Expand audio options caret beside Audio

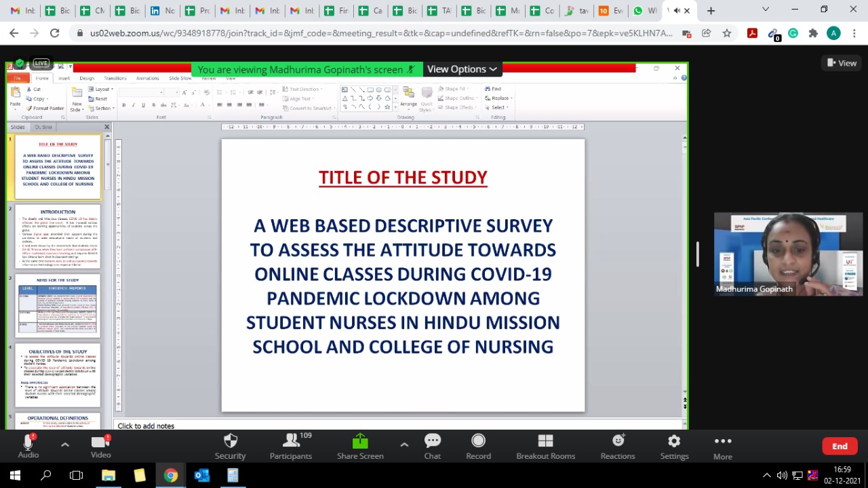click(65, 445)
